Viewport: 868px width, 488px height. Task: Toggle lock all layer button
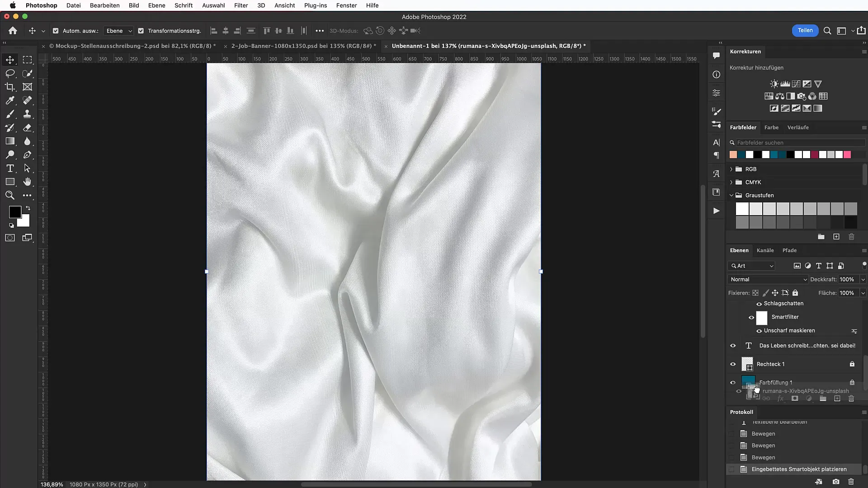pyautogui.click(x=795, y=293)
